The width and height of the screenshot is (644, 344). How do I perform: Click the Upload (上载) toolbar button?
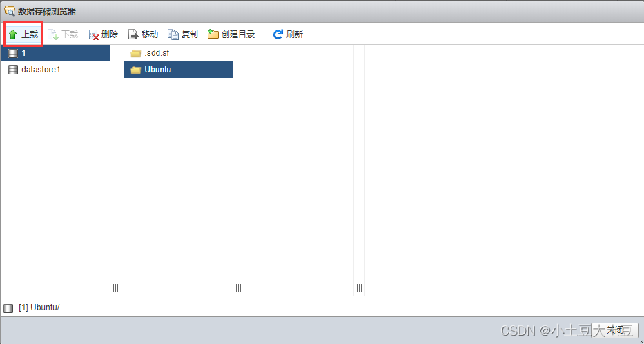click(x=23, y=34)
